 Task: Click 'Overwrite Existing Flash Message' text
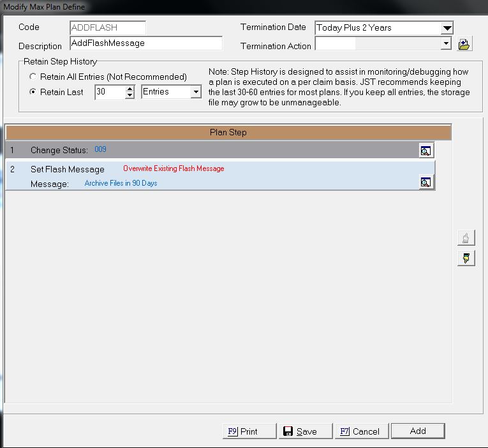174,168
